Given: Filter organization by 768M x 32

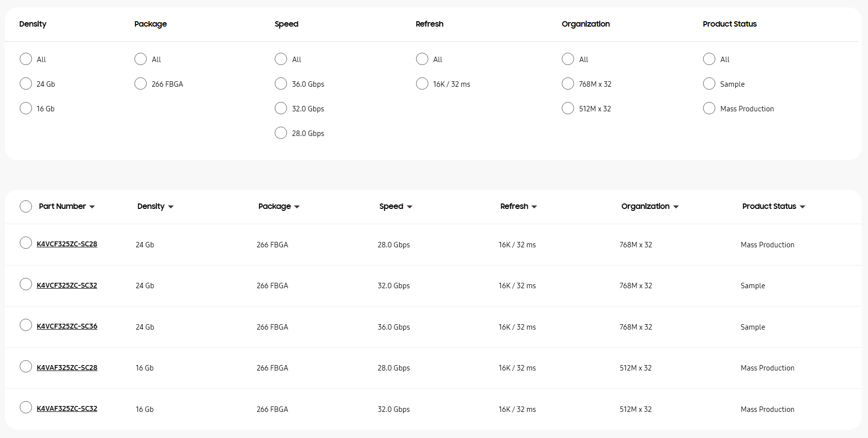Looking at the screenshot, I should pos(568,84).
